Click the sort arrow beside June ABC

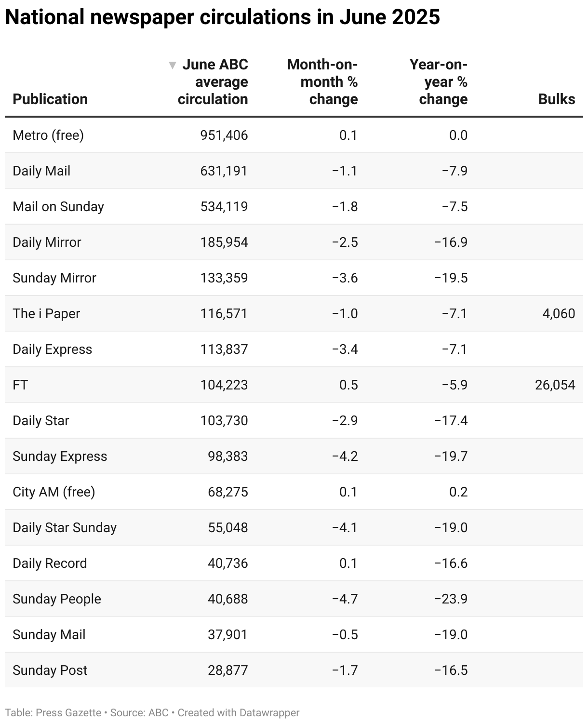[x=172, y=65]
